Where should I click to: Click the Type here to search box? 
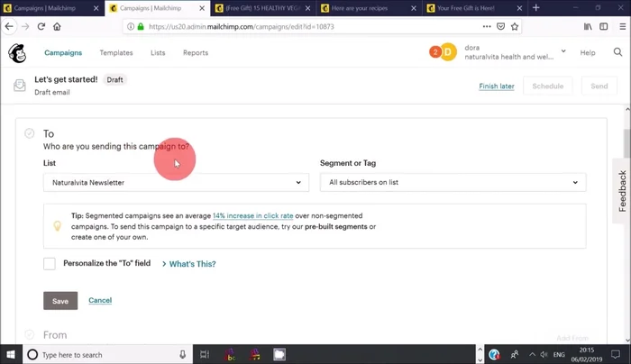coord(107,354)
